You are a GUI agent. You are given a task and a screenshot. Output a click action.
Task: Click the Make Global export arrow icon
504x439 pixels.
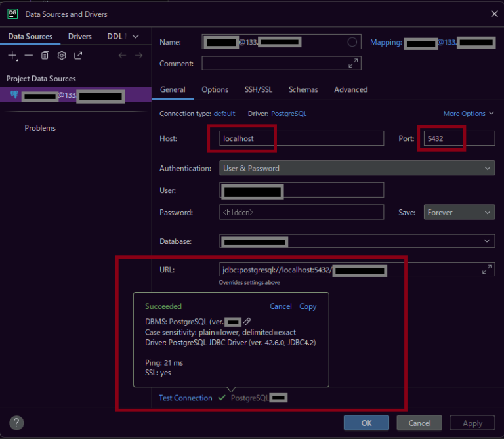pos(78,56)
